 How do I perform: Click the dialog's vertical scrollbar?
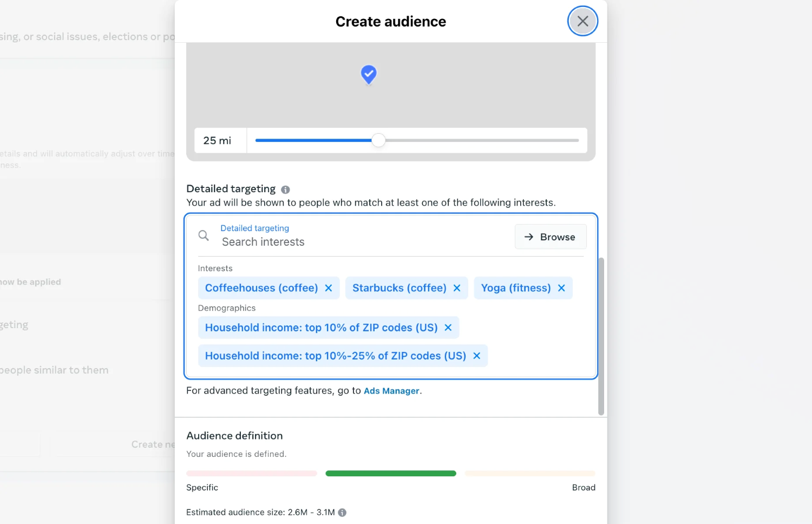coord(601,336)
